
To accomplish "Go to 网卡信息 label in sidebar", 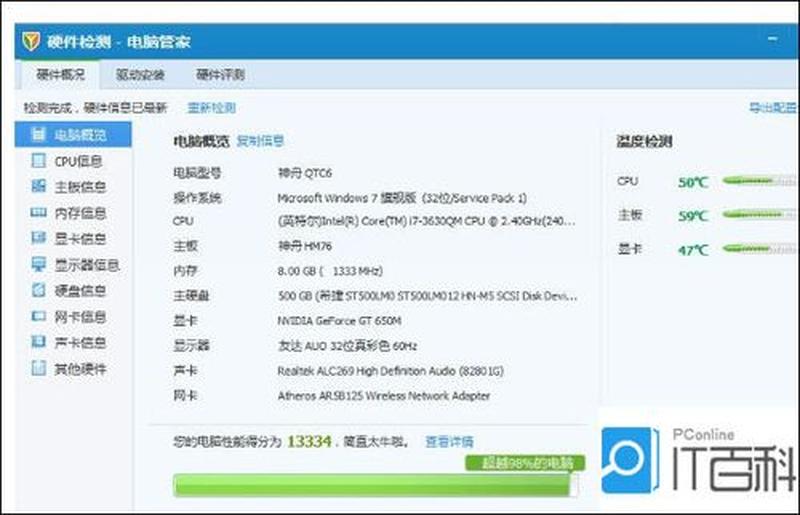I will click(x=80, y=317).
